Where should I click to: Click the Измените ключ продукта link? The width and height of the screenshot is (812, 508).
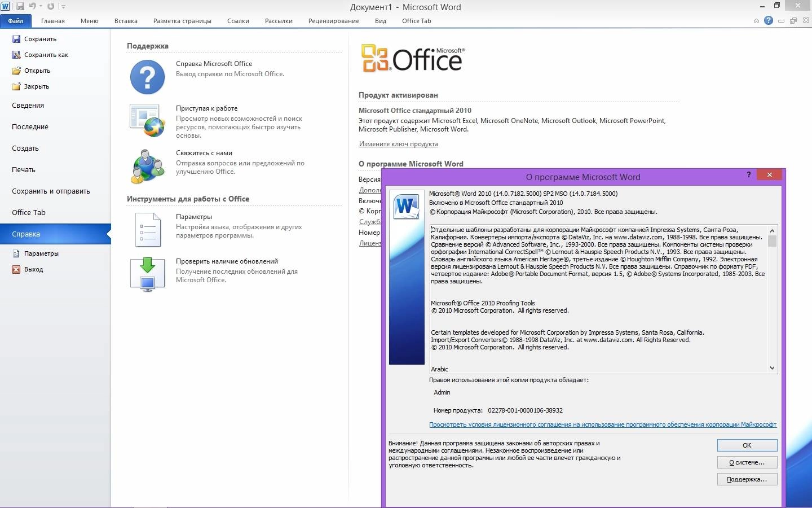point(398,144)
